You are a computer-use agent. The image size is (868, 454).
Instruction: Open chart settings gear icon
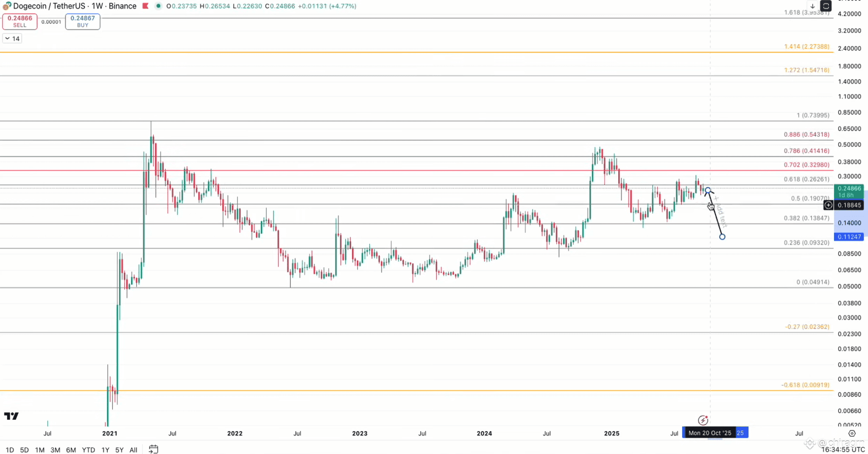(x=852, y=433)
